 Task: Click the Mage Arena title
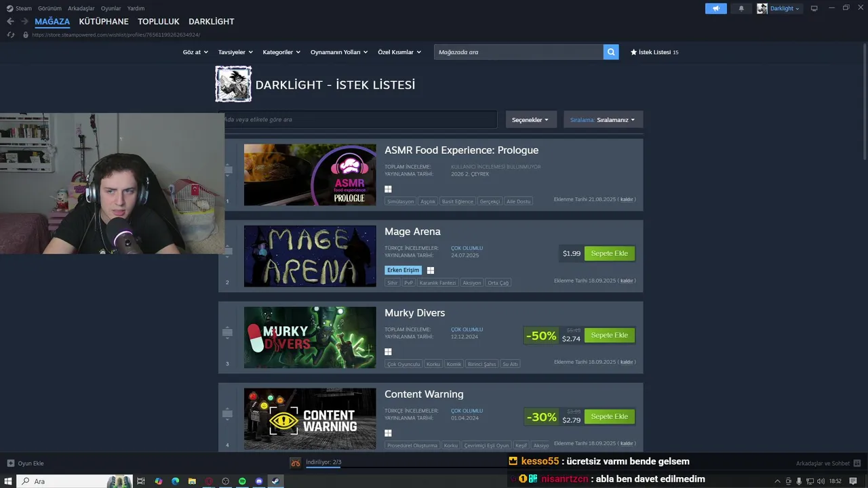tap(412, 231)
